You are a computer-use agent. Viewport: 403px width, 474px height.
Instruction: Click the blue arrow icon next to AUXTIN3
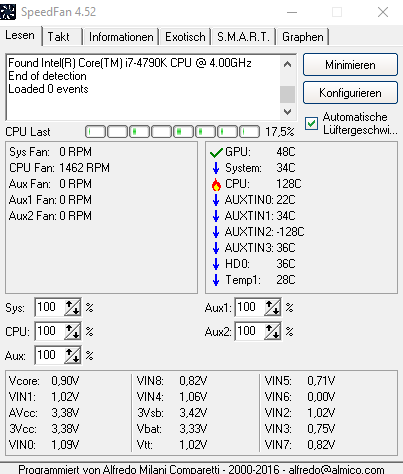click(x=216, y=248)
